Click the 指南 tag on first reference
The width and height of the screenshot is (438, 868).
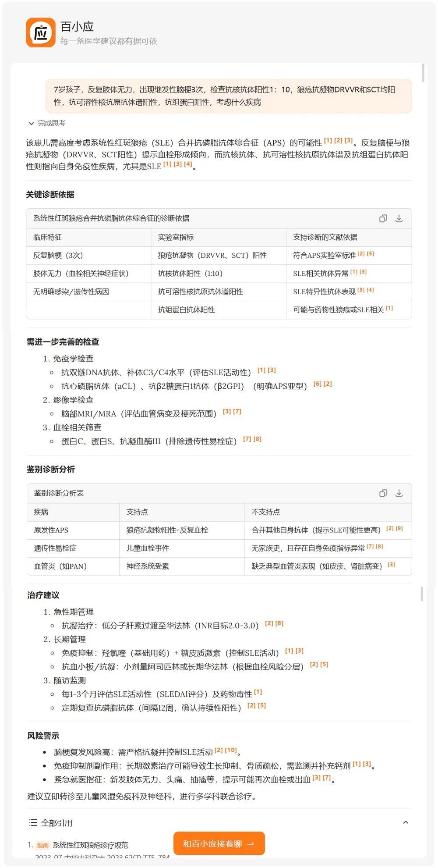point(42,845)
